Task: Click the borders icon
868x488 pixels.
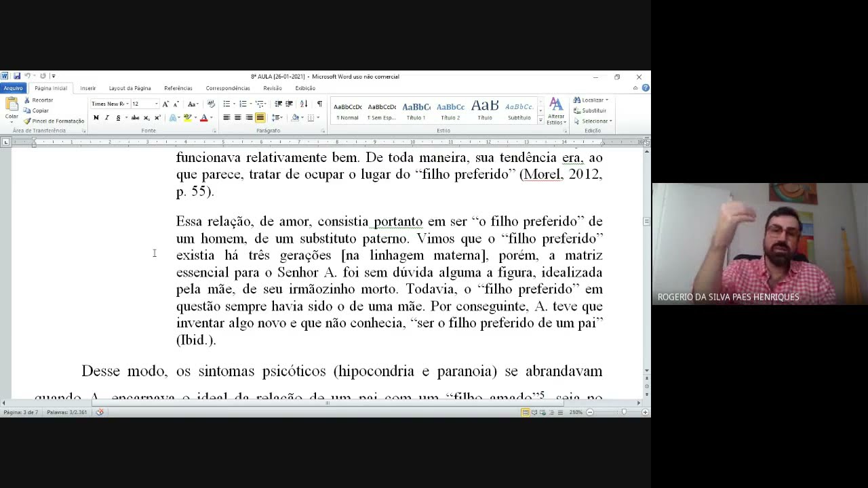Action: (311, 118)
